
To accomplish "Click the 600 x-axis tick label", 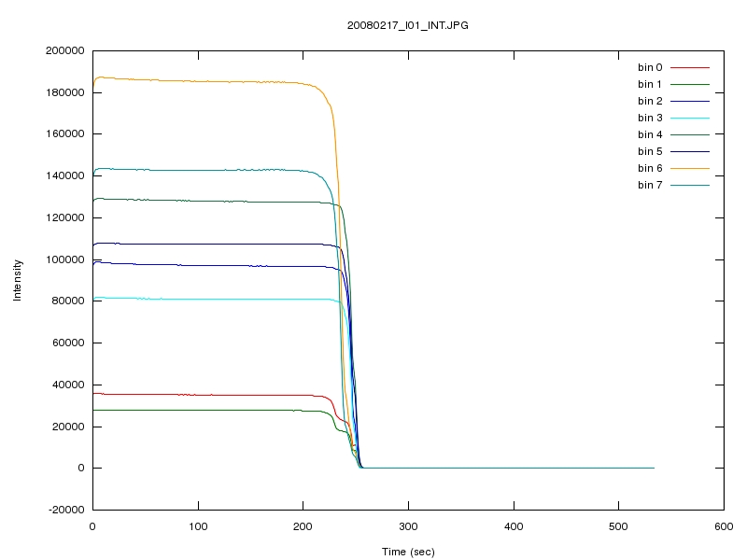I will click(724, 526).
